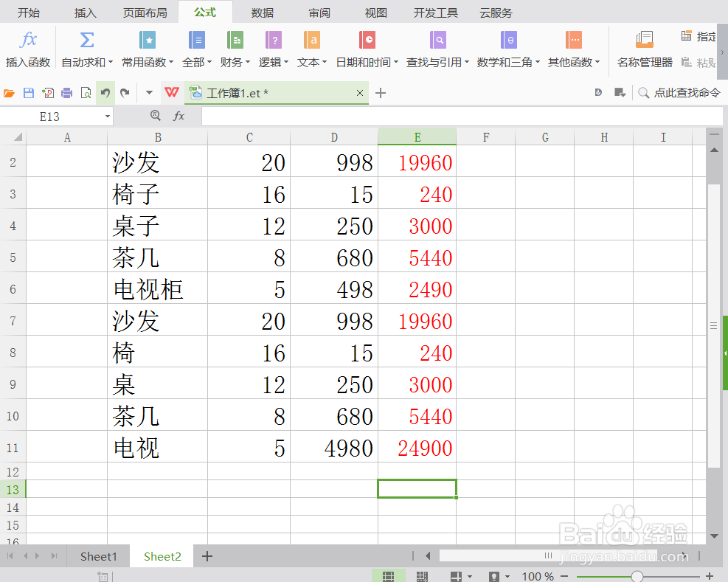This screenshot has height=582, width=728.
Task: Click inside the formula bar
Action: click(443, 117)
